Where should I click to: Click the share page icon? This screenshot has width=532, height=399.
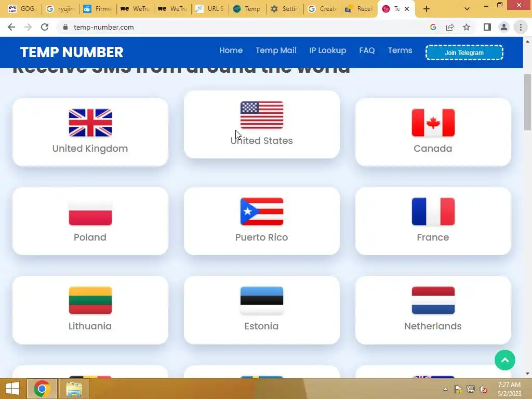click(x=450, y=27)
